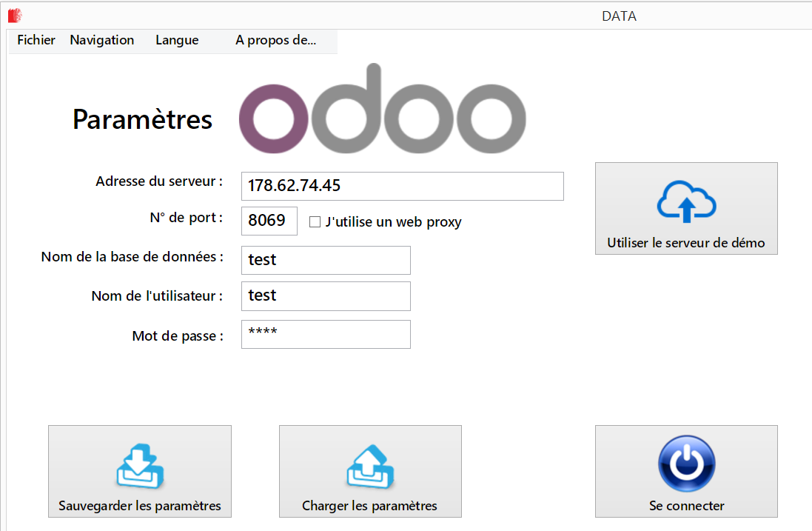The width and height of the screenshot is (812, 531).
Task: Click the N° de port label
Action: [187, 218]
